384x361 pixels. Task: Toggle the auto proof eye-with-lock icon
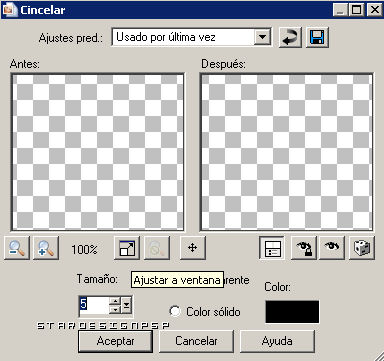coord(303,248)
